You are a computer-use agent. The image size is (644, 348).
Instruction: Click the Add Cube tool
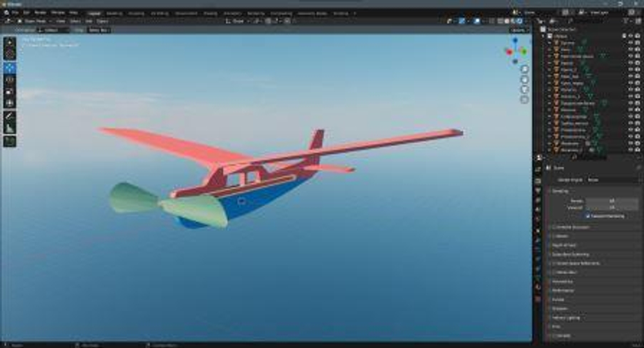[10, 141]
